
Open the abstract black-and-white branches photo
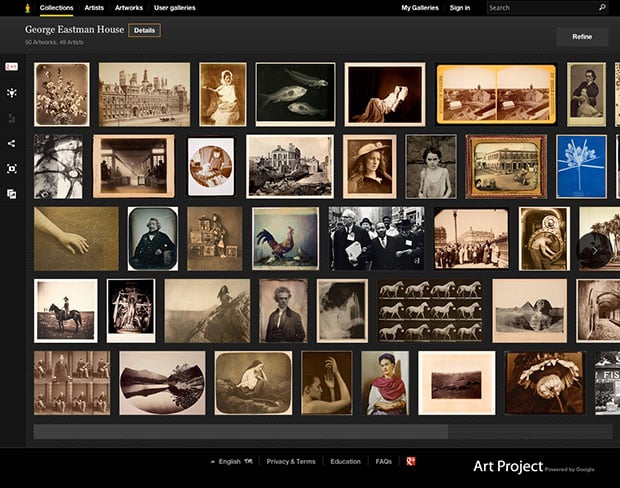[x=58, y=166]
